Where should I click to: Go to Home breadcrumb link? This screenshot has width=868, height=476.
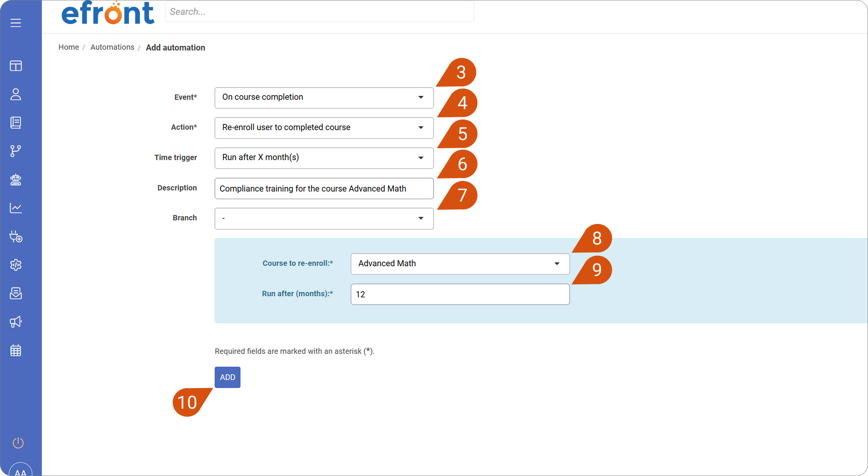(x=69, y=47)
